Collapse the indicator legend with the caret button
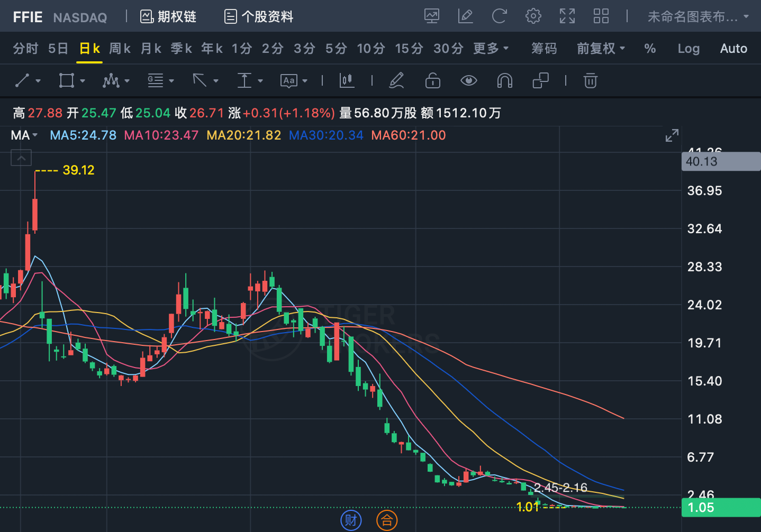 click(x=21, y=158)
